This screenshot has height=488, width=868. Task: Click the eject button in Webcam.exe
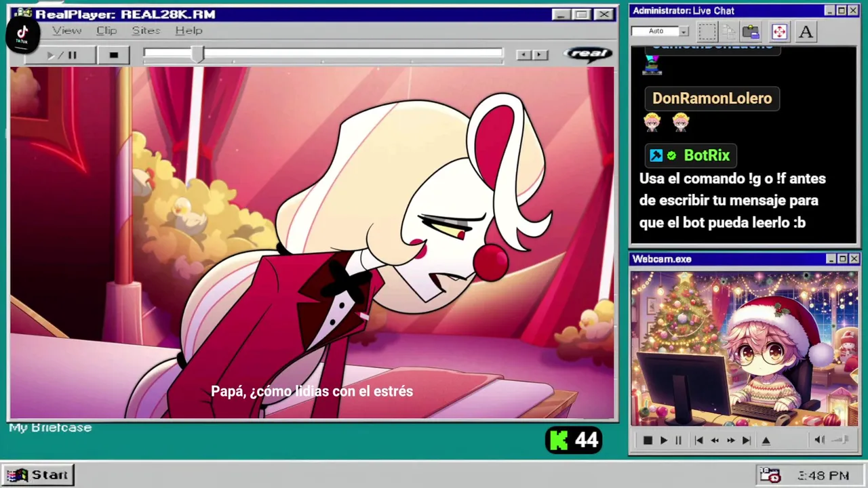point(766,441)
